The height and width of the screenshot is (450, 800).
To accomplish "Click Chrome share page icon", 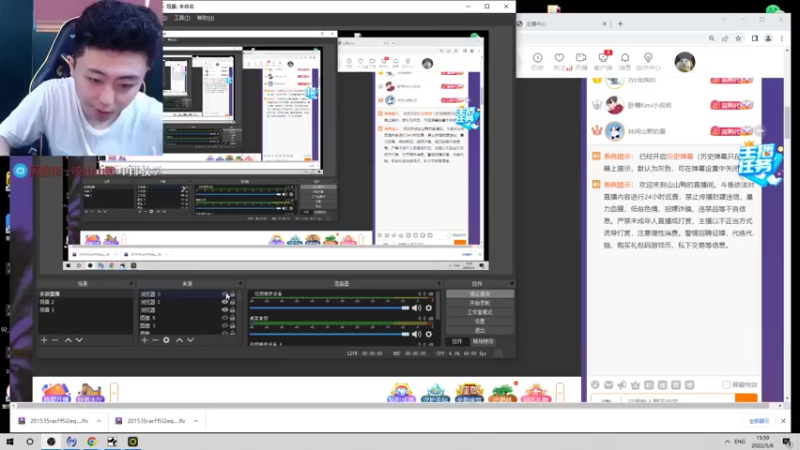I will pos(724,38).
